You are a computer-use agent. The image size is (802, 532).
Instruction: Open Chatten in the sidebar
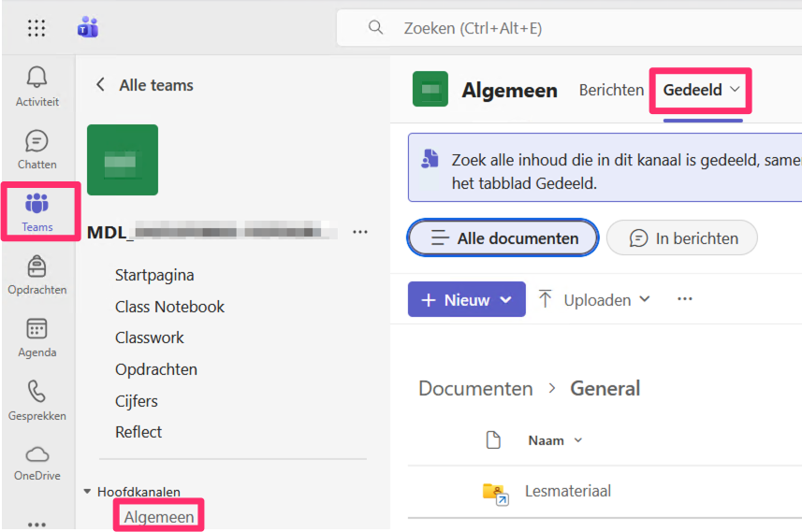point(36,142)
